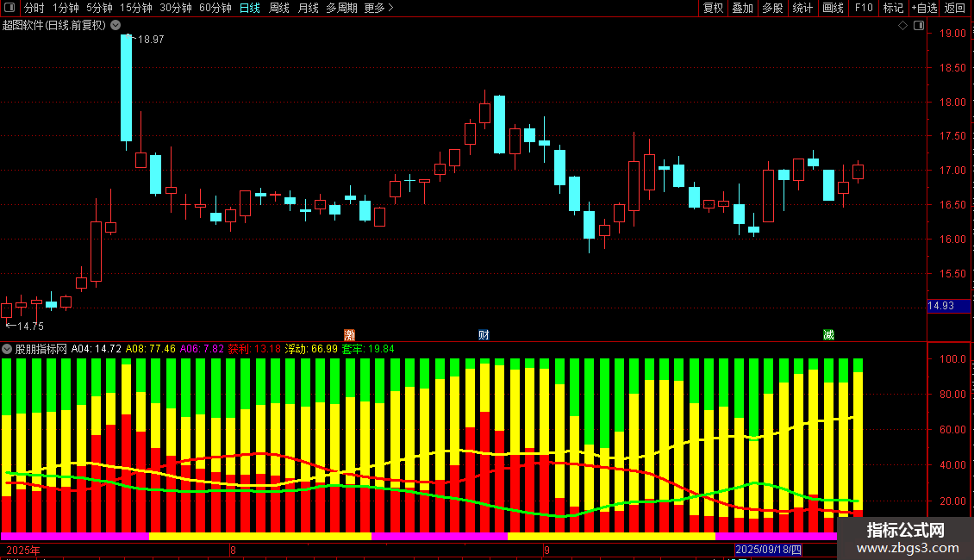Switch to 分时 intraday view
The image size is (974, 560).
click(34, 8)
